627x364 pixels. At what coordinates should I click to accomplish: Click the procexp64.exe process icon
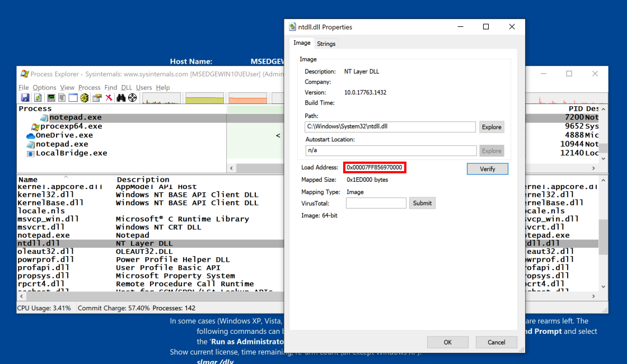(x=36, y=127)
